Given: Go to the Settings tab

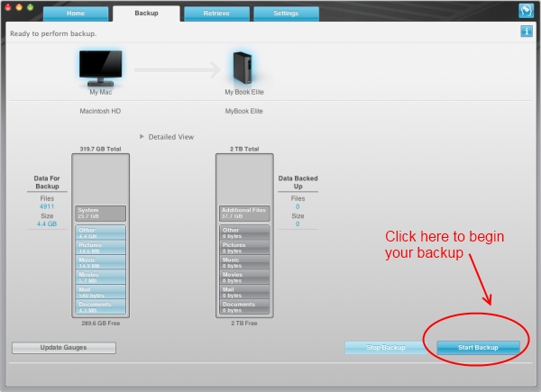Looking at the screenshot, I should (x=286, y=14).
